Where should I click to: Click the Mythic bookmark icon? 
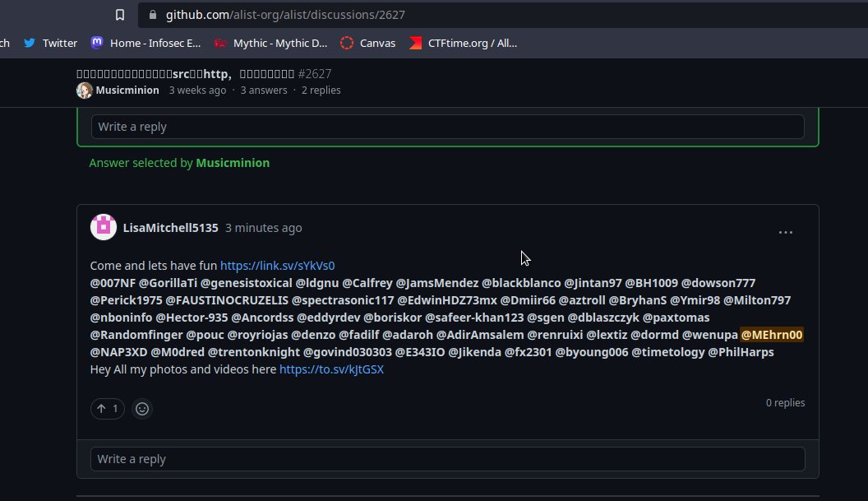point(219,43)
